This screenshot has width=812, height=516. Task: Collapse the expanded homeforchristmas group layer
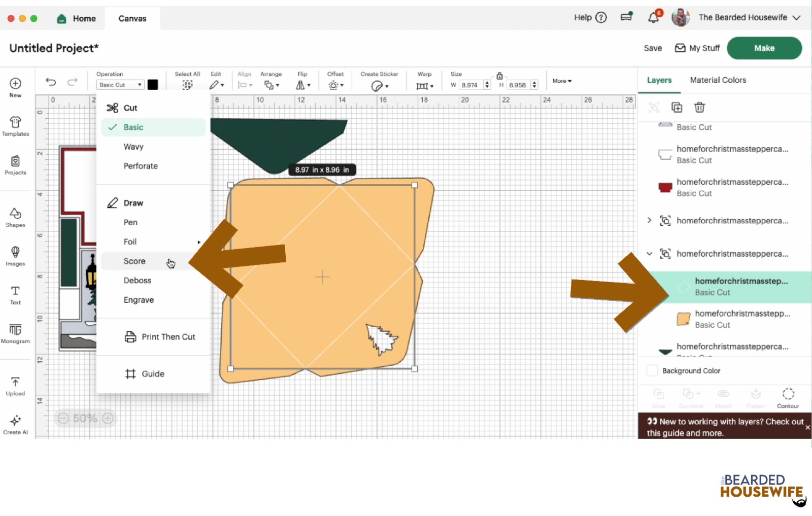pos(649,254)
